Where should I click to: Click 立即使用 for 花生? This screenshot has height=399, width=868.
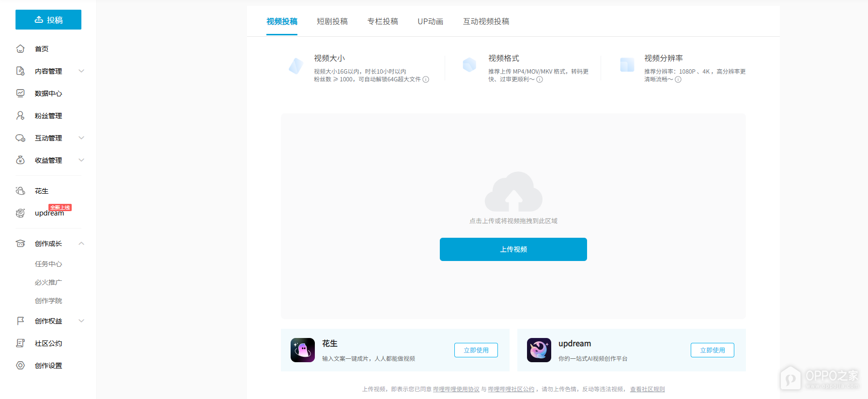476,350
